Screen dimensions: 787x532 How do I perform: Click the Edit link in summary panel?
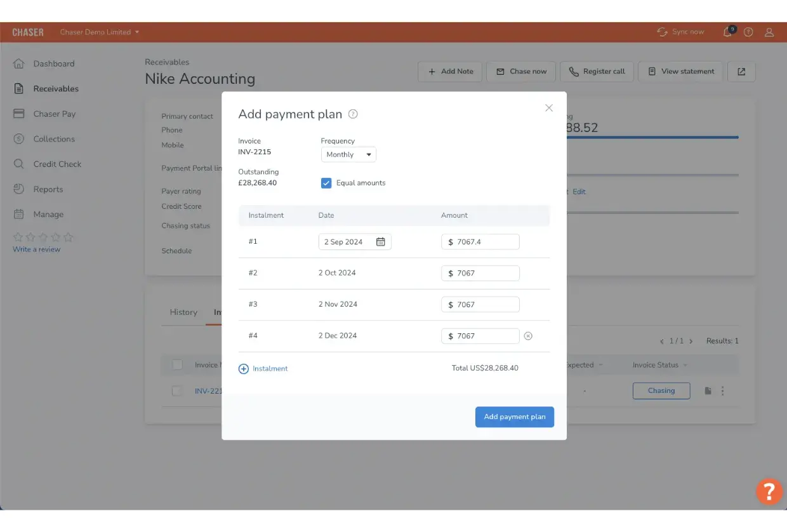[x=579, y=192]
